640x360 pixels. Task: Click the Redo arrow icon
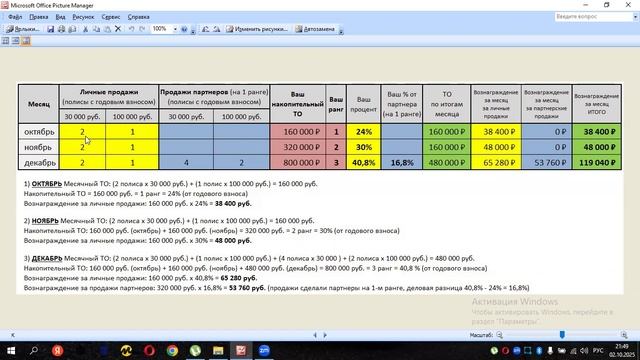click(x=142, y=29)
